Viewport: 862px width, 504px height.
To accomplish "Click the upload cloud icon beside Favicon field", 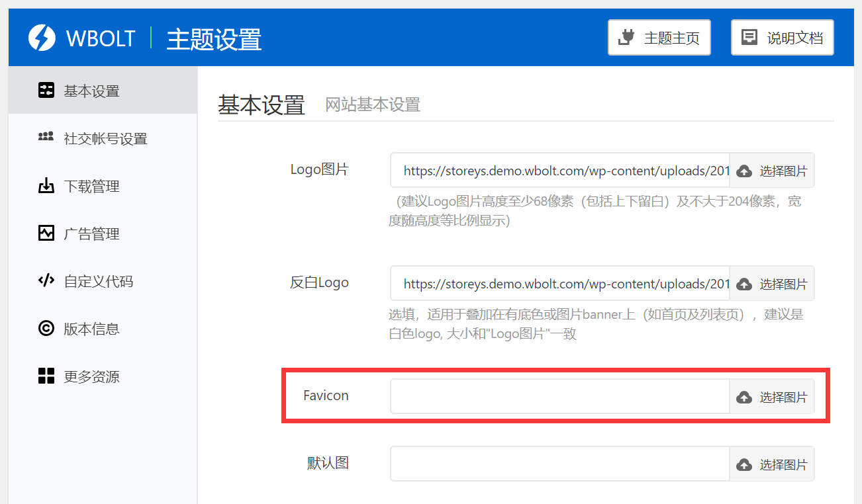I will [744, 396].
